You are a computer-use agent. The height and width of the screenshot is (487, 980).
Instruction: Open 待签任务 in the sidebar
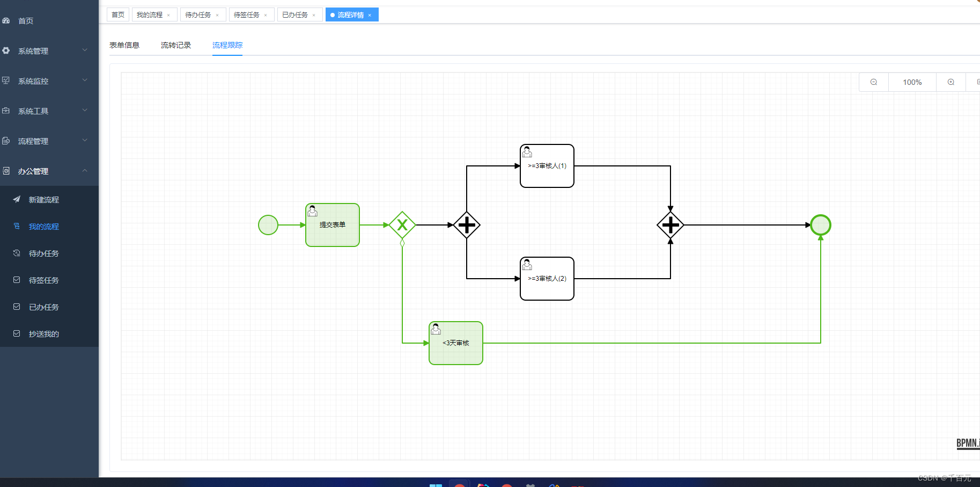tap(49, 280)
